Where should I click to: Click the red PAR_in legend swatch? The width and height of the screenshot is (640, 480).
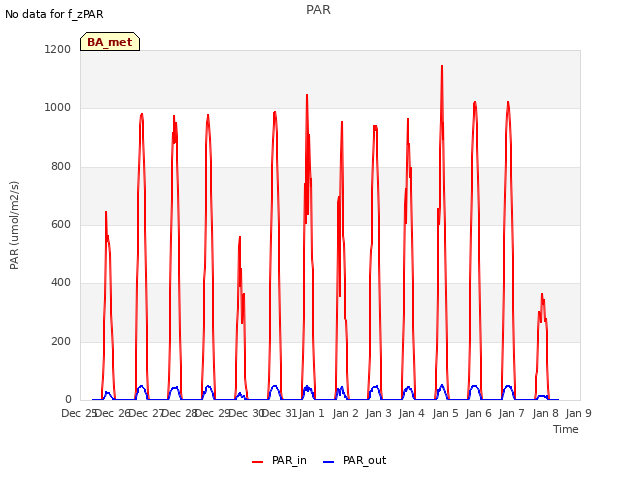[258, 462]
